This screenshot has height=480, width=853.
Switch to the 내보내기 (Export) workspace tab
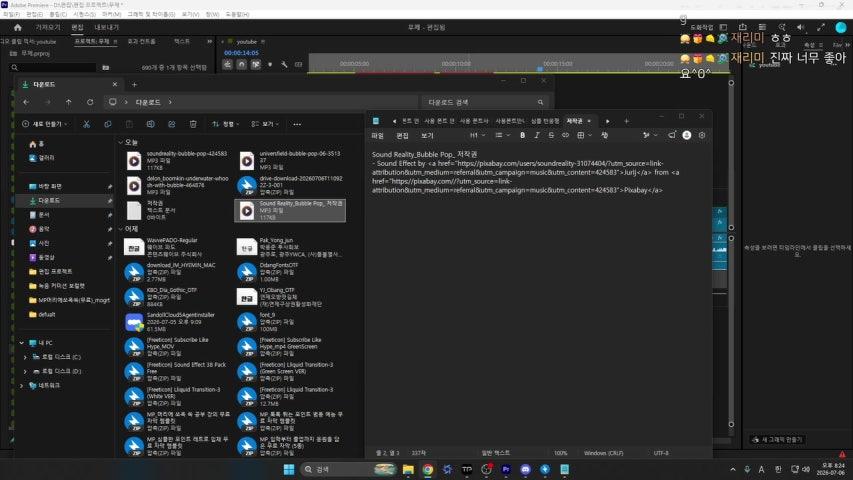[106, 27]
